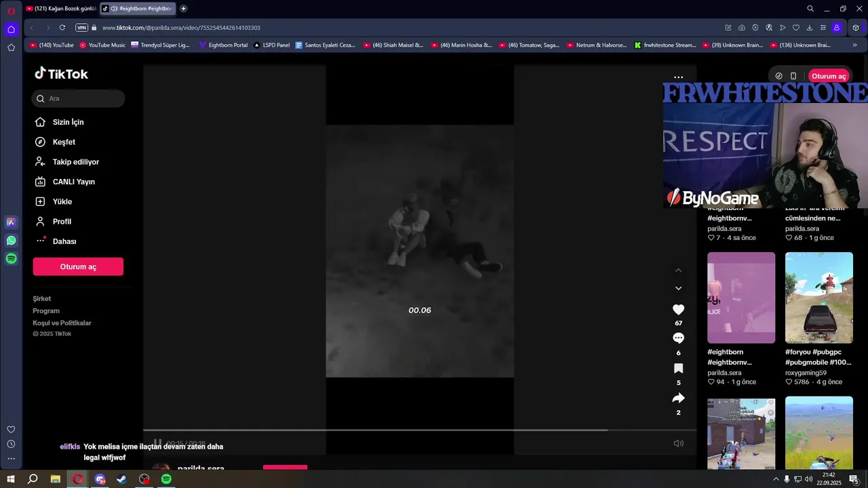
Task: Click the TikTok search field 'Ara'
Action: (x=78, y=98)
